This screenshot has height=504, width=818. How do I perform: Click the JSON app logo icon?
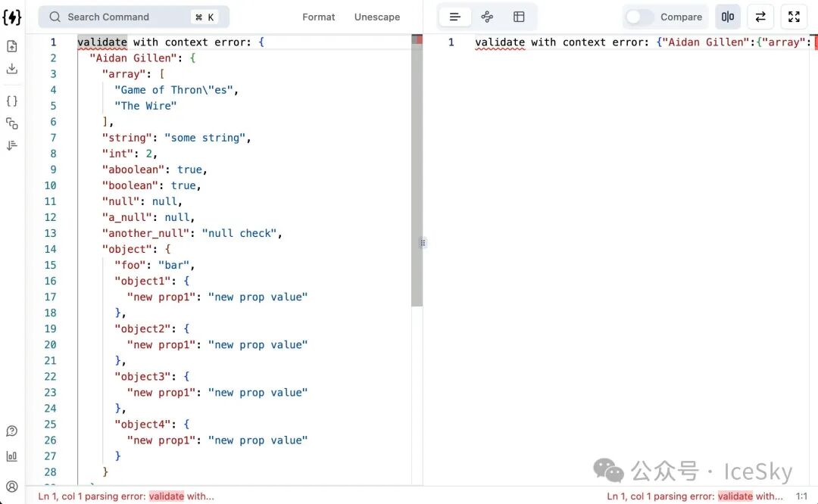coord(12,17)
